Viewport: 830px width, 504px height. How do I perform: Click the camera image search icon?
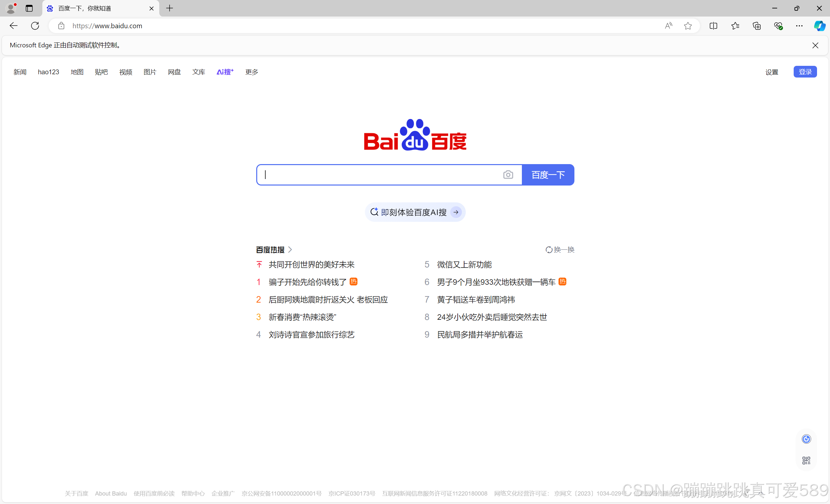(x=508, y=174)
